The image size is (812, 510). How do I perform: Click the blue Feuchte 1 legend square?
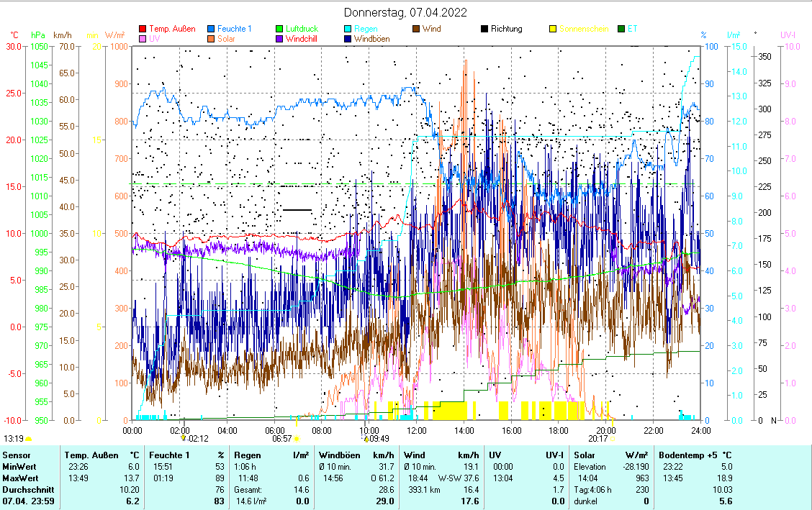211,29
